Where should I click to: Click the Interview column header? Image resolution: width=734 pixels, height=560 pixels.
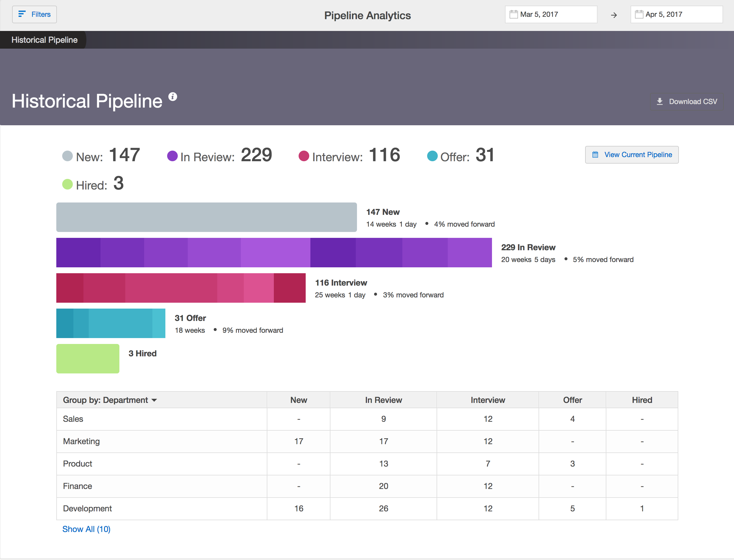(x=488, y=400)
